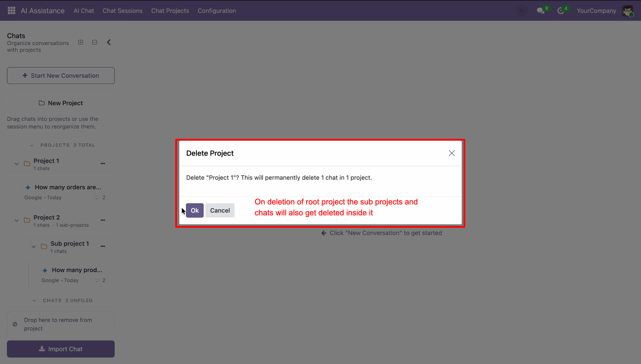The width and height of the screenshot is (641, 364).
Task: Open Project 1 three-dots options menu
Action: (x=103, y=163)
